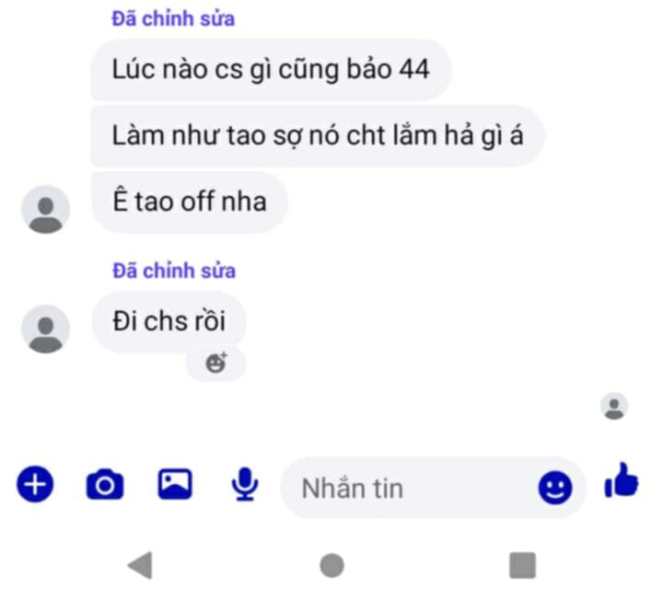Click the "Nhắn tin" message field

433,488
